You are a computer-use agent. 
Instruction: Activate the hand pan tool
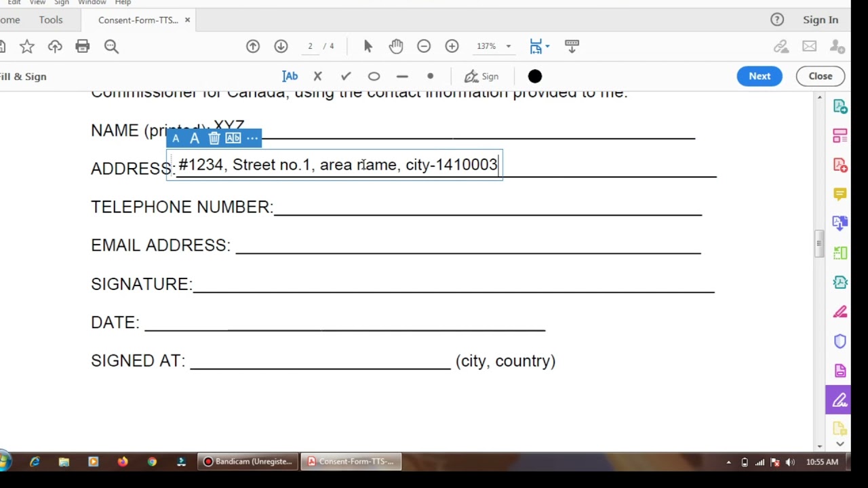[x=396, y=46]
